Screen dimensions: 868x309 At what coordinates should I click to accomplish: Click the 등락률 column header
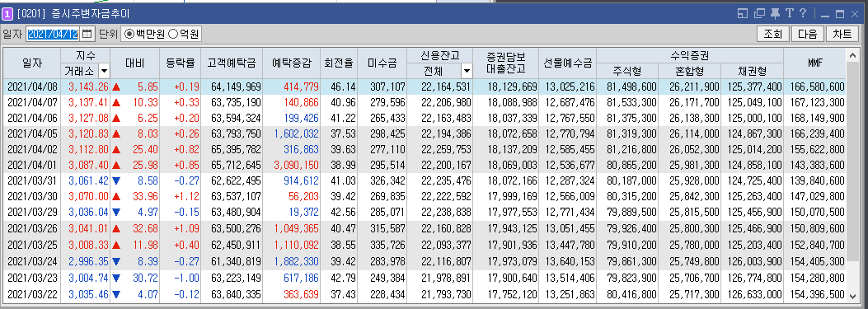pyautogui.click(x=180, y=63)
